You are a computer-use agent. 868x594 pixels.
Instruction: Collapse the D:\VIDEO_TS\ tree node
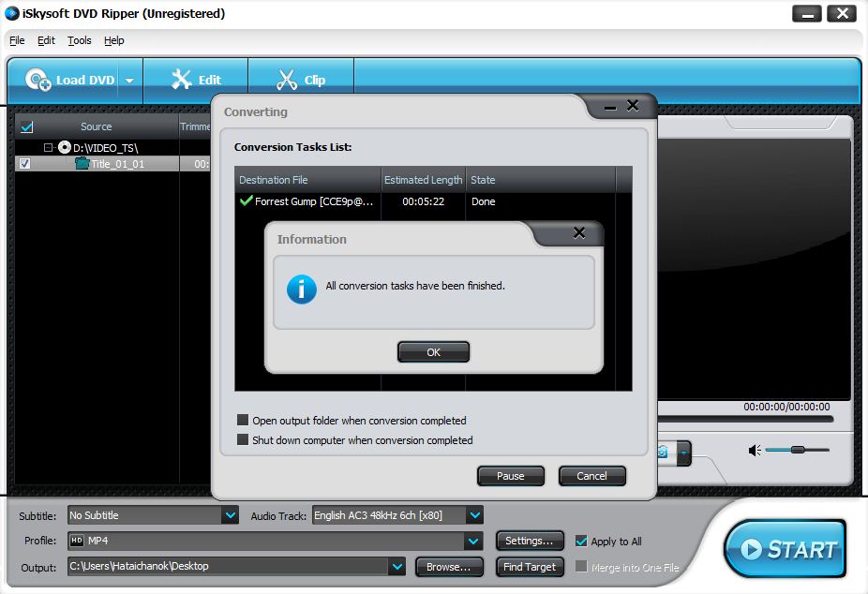tap(48, 148)
